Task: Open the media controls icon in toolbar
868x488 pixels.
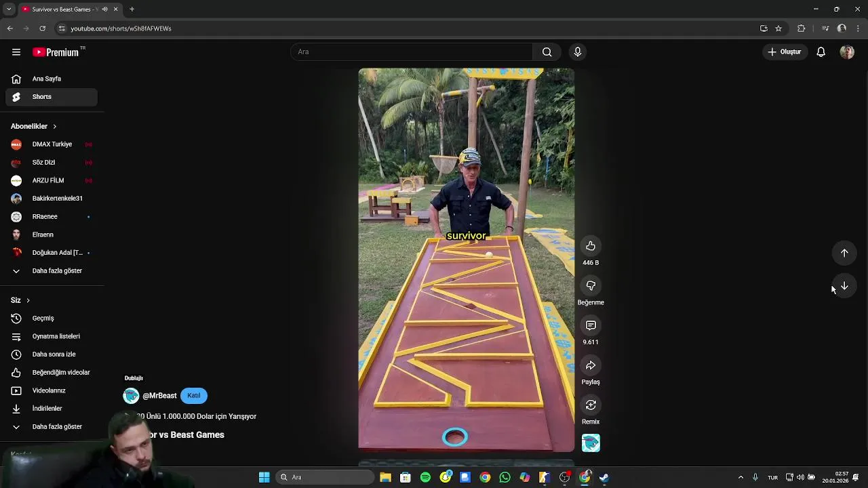Action: click(x=825, y=28)
